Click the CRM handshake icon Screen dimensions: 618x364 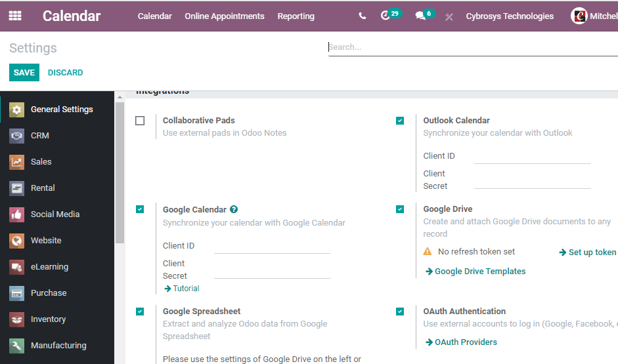[16, 136]
